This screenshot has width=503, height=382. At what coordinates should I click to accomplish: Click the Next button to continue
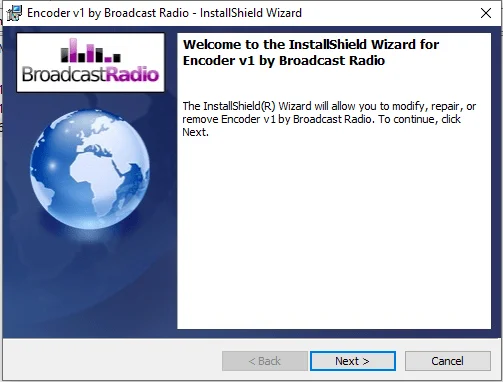pyautogui.click(x=353, y=361)
